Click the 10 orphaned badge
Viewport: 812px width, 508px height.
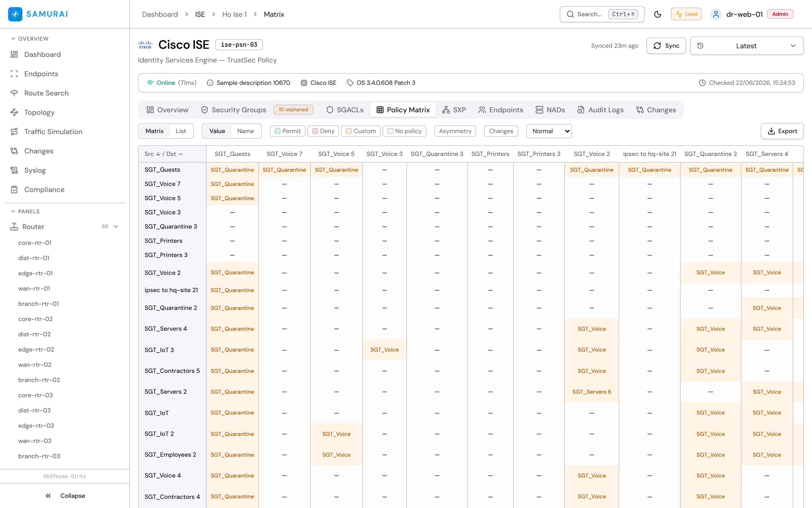[293, 109]
